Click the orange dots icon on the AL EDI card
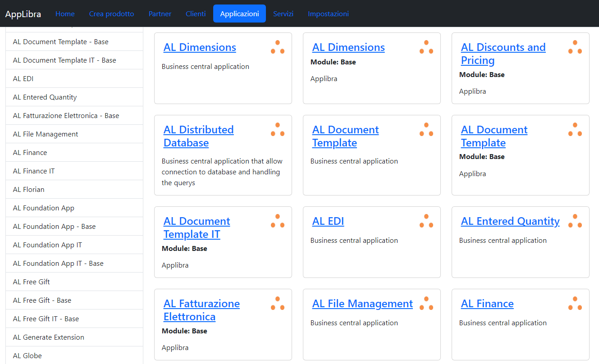 pyautogui.click(x=426, y=221)
